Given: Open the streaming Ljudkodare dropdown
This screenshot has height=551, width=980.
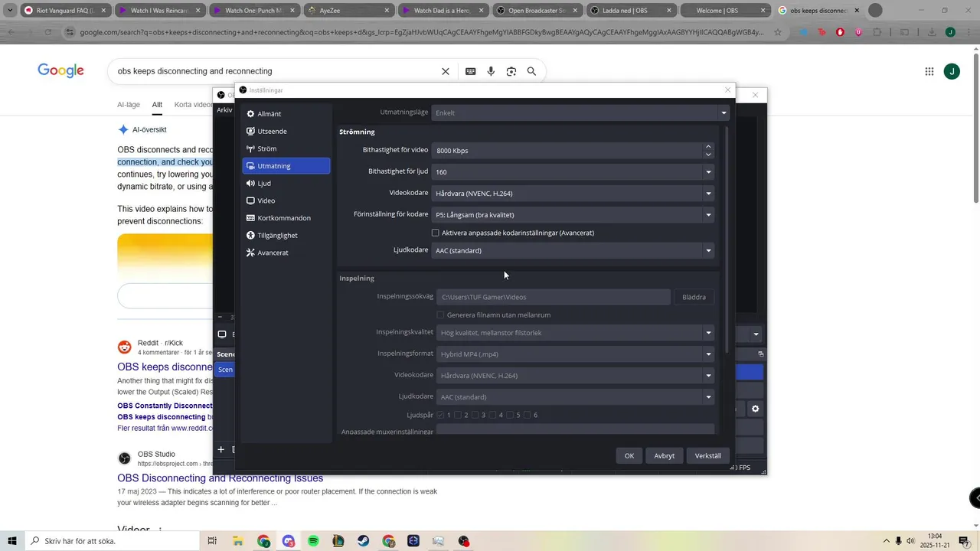Looking at the screenshot, I should (573, 250).
